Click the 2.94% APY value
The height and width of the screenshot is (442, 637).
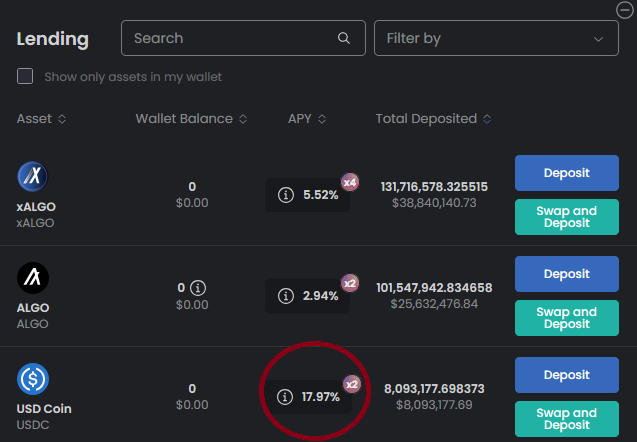coord(320,296)
